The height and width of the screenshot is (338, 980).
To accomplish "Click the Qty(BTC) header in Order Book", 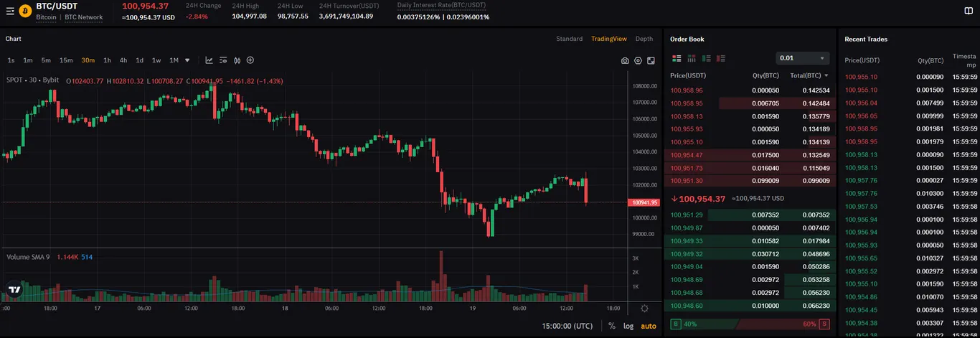I will 765,75.
